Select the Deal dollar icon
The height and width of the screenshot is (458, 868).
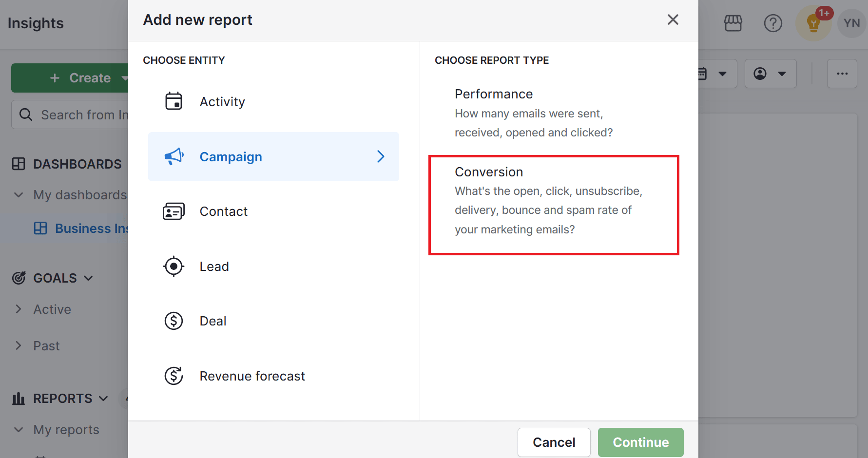tap(174, 321)
